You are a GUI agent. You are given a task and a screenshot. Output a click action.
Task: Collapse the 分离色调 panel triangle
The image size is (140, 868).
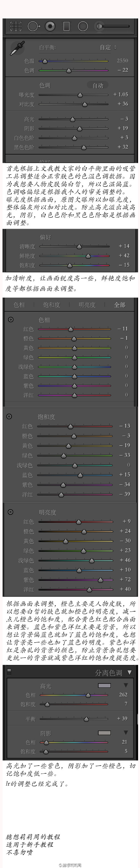tap(129, 672)
